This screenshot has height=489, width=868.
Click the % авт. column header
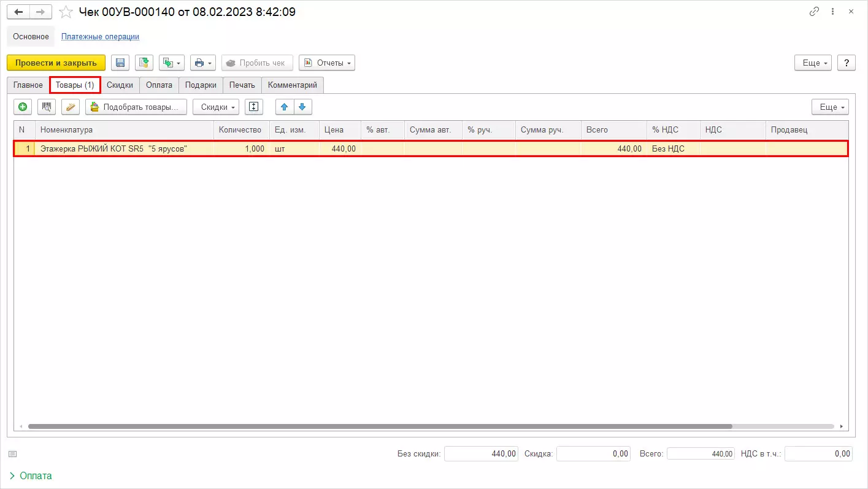[383, 129]
